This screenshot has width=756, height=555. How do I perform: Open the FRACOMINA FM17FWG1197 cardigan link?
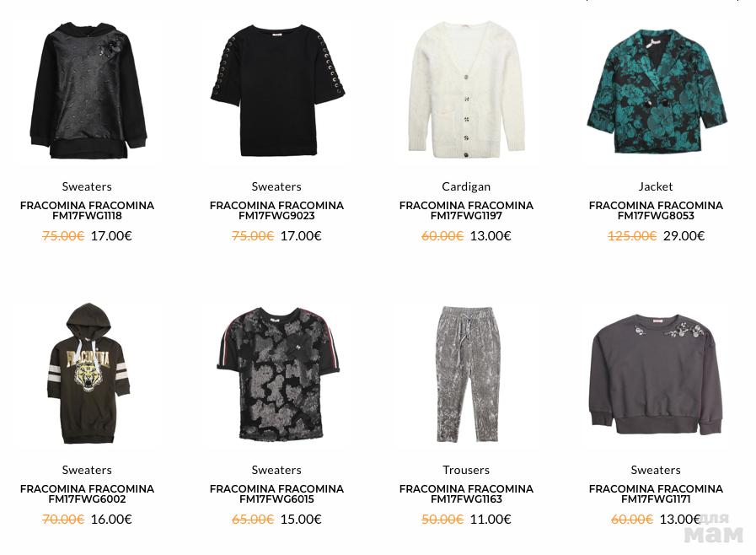tap(466, 210)
